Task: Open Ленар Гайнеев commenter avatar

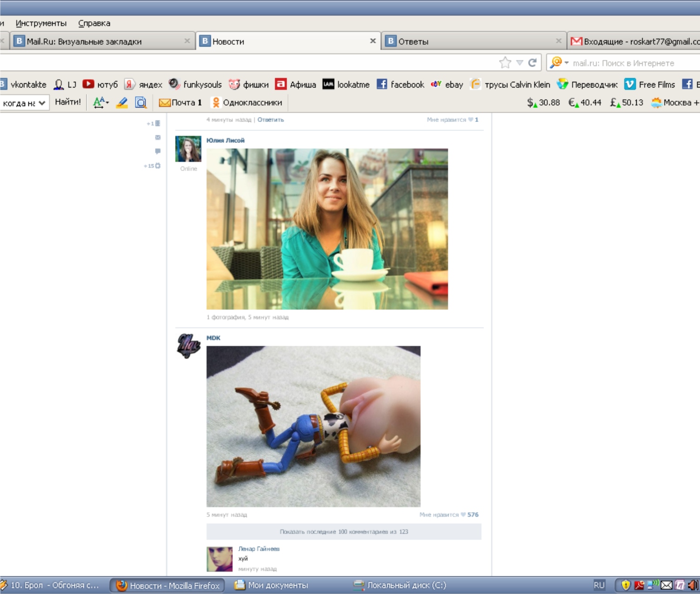Action: 219,559
